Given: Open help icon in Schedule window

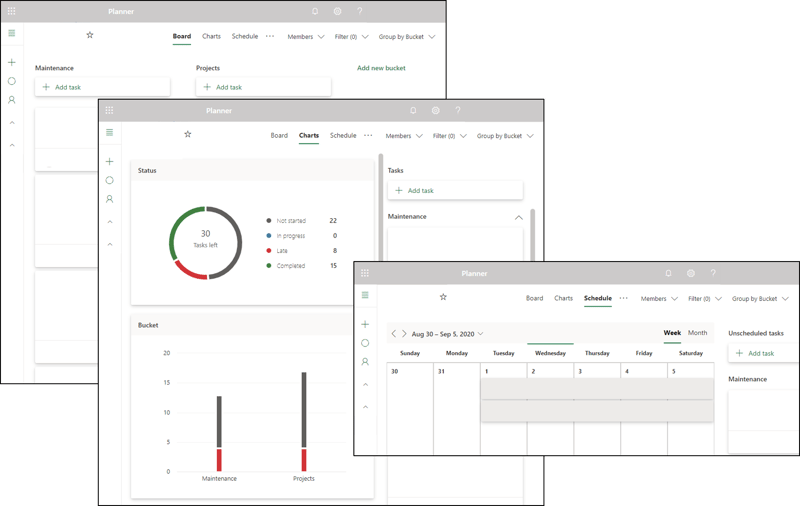Looking at the screenshot, I should click(713, 273).
